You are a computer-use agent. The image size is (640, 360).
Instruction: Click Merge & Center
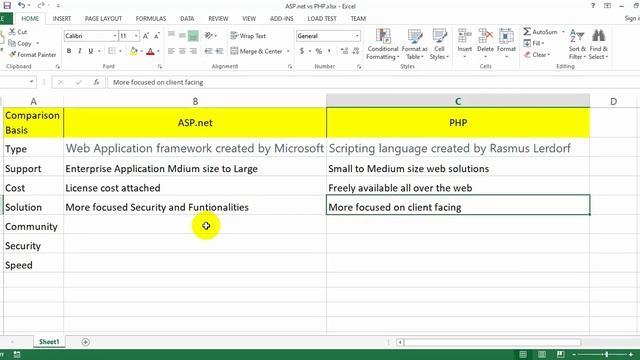[256, 51]
